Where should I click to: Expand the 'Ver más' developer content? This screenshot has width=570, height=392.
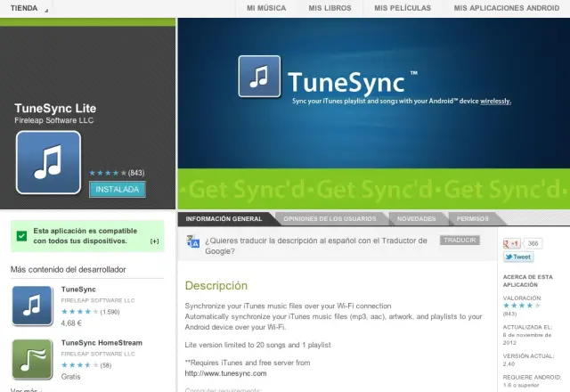click(24, 389)
